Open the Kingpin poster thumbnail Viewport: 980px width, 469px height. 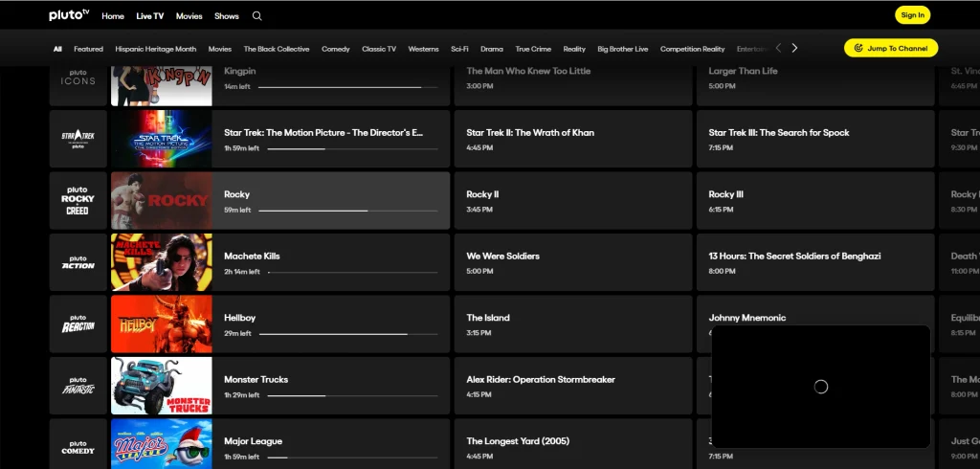click(x=161, y=86)
